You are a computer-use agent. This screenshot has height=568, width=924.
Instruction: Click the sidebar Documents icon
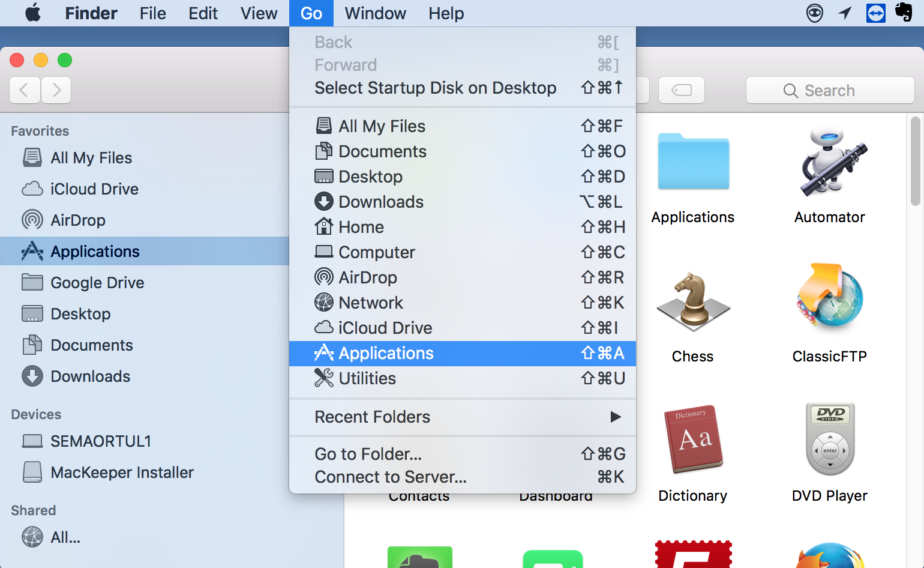tap(32, 345)
